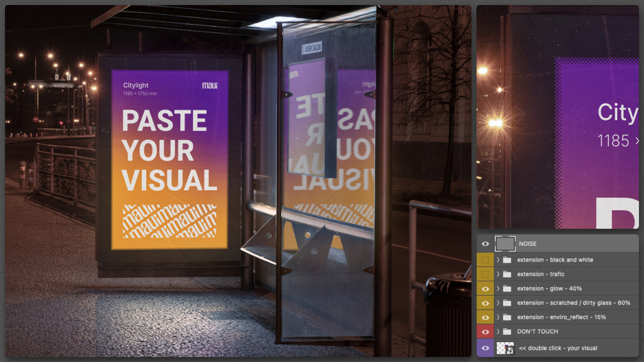
Task: Expand the 'extension - black and white' group
Action: tap(498, 259)
